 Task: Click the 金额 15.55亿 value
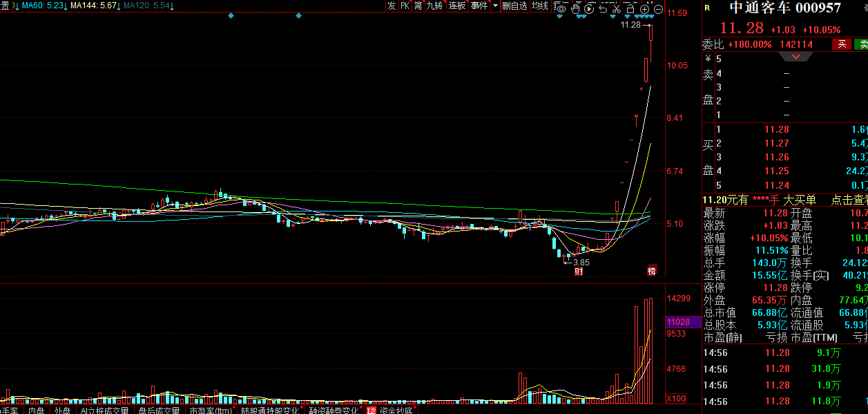point(769,275)
